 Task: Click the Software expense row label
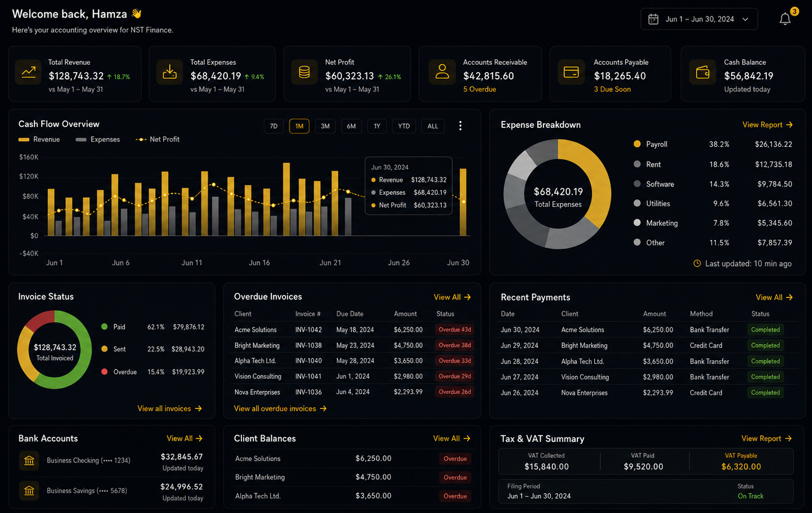pyautogui.click(x=660, y=184)
